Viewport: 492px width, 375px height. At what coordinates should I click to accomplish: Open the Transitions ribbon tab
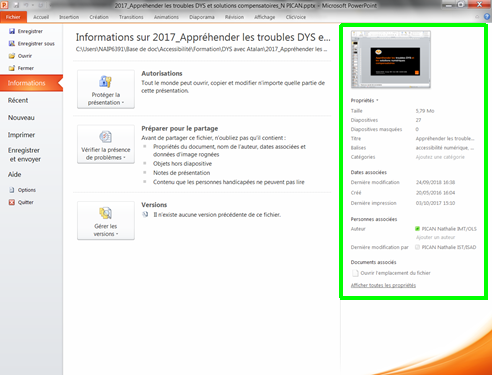[x=131, y=17]
